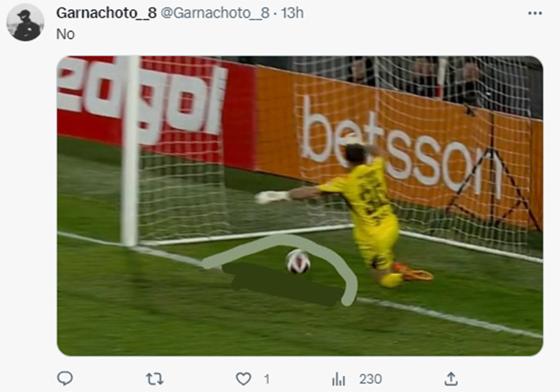Open analytics via the bar chart icon
This screenshot has height=392, width=560.
click(x=338, y=379)
